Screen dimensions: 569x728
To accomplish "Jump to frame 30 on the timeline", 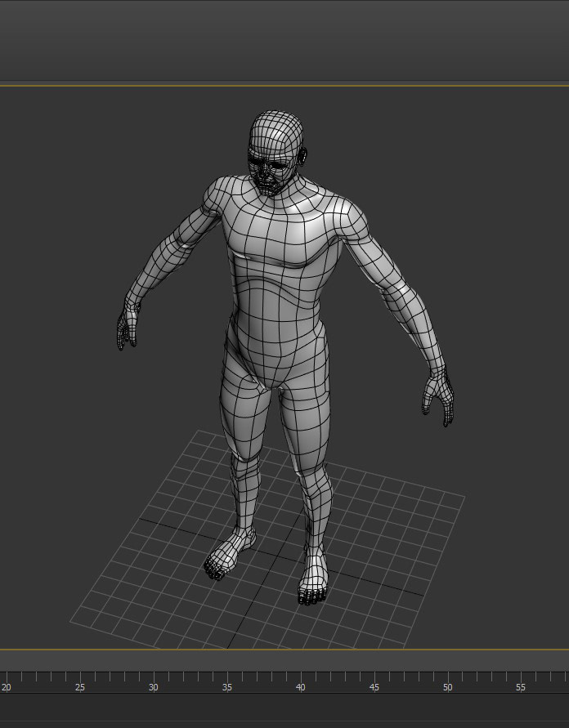I will pos(153,687).
